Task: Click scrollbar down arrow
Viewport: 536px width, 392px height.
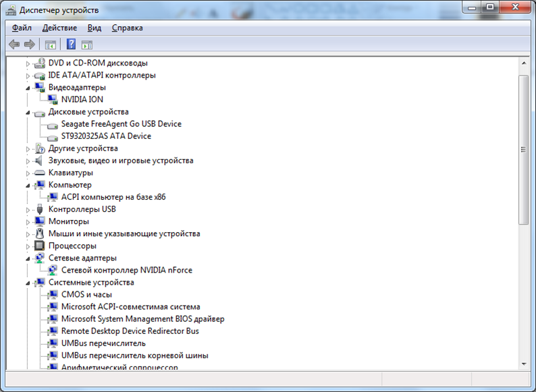Action: [524, 364]
